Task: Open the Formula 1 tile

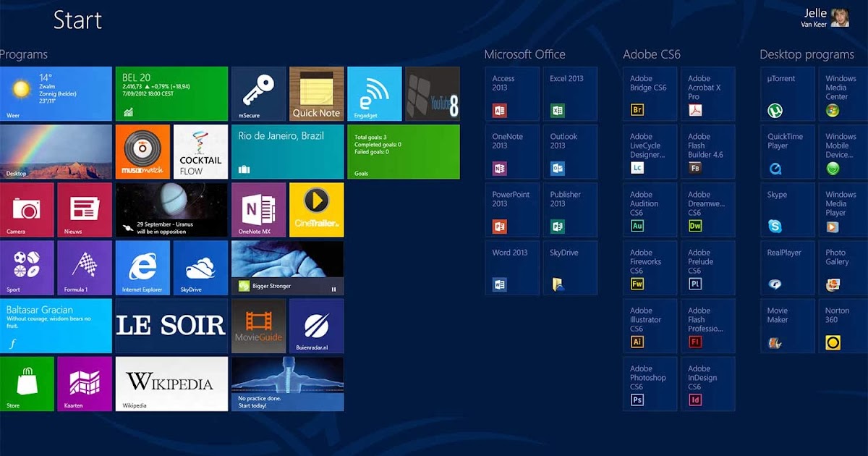Action: (x=85, y=268)
